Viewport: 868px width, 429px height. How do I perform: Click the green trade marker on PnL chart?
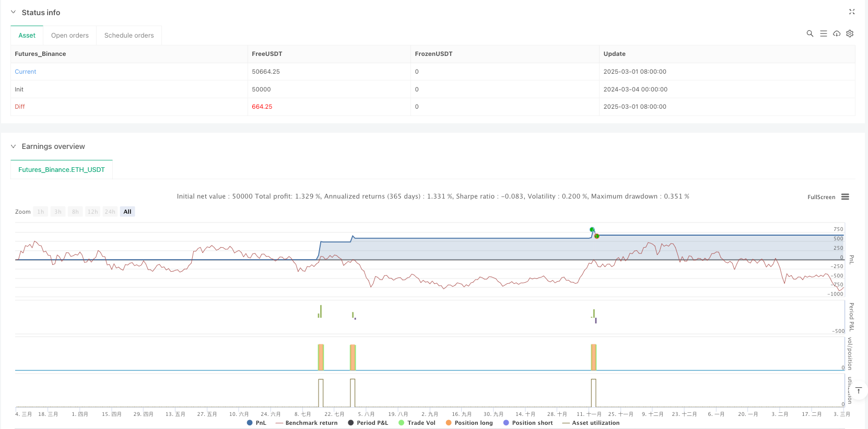[592, 229]
